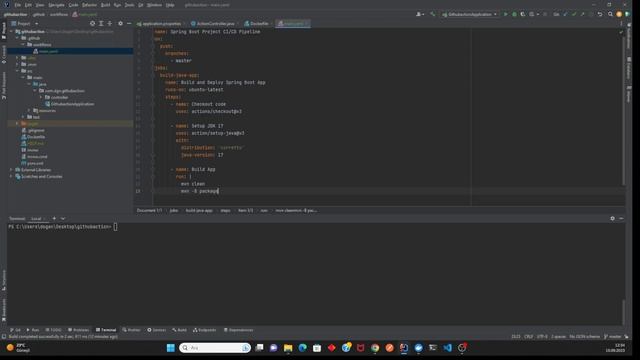Collapse the workflows folder in project tree

[23, 44]
